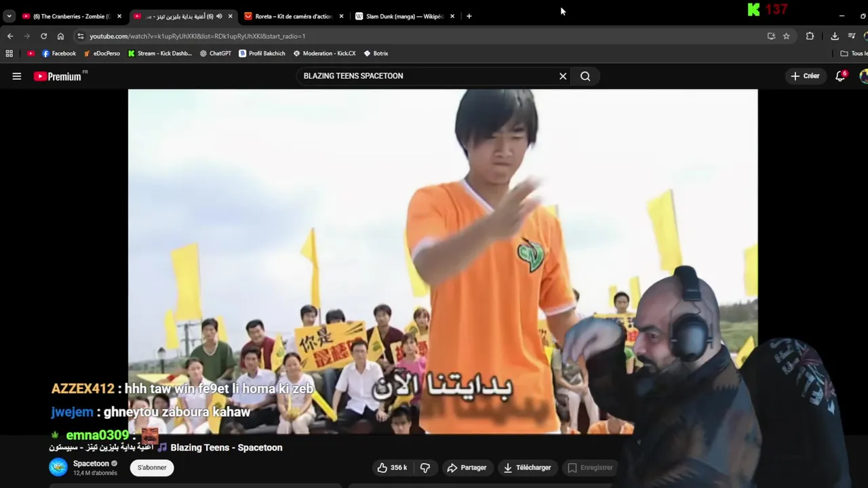The width and height of the screenshot is (868, 488).
Task: Open the browser home page button
Action: (x=60, y=36)
